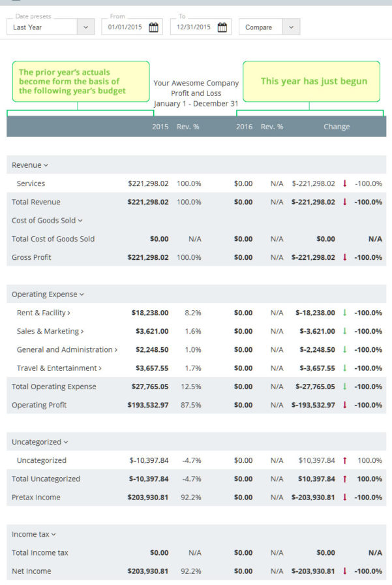Expand the Travel & Entertainment breakdown
The width and height of the screenshot is (392, 585).
pyautogui.click(x=100, y=368)
